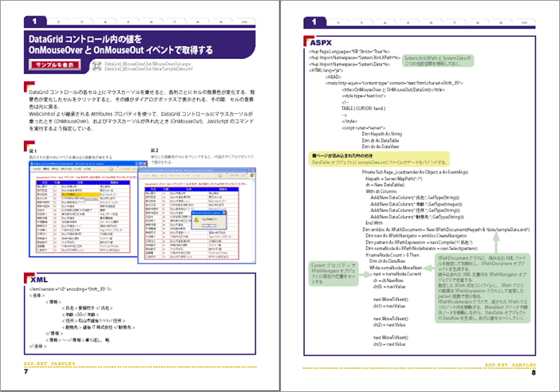Select tab 8 on page 8
Screen dimensions: 560x392
coord(477,22)
